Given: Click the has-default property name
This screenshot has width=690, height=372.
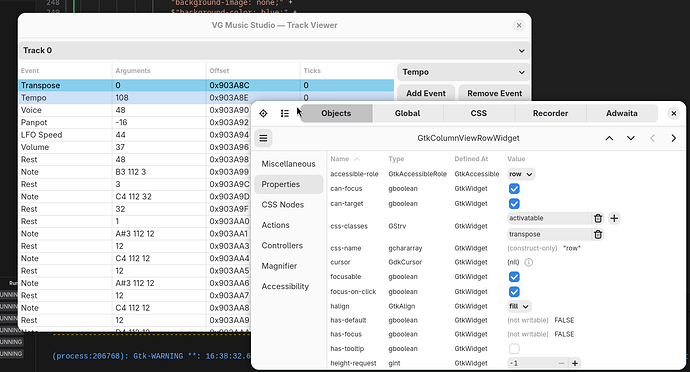Looking at the screenshot, I should pyautogui.click(x=348, y=320).
